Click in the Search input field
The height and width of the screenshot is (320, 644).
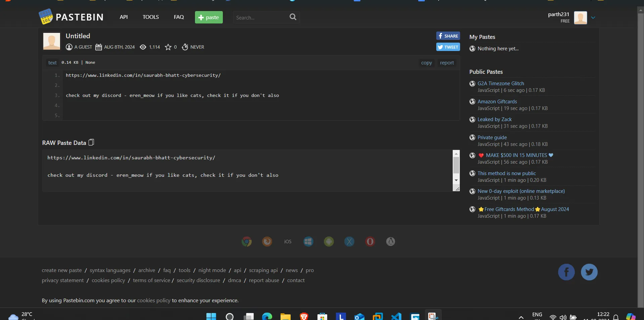click(x=260, y=17)
